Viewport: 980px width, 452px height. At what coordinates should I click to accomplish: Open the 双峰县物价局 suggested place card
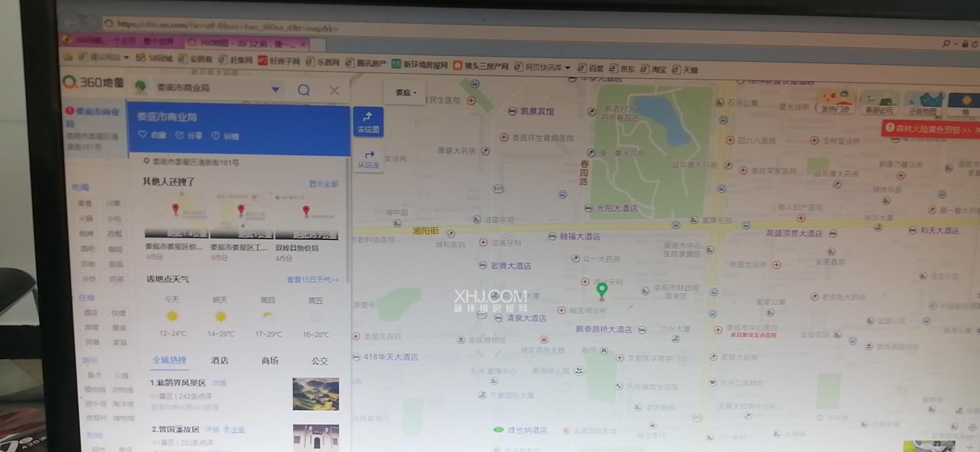[x=307, y=228]
